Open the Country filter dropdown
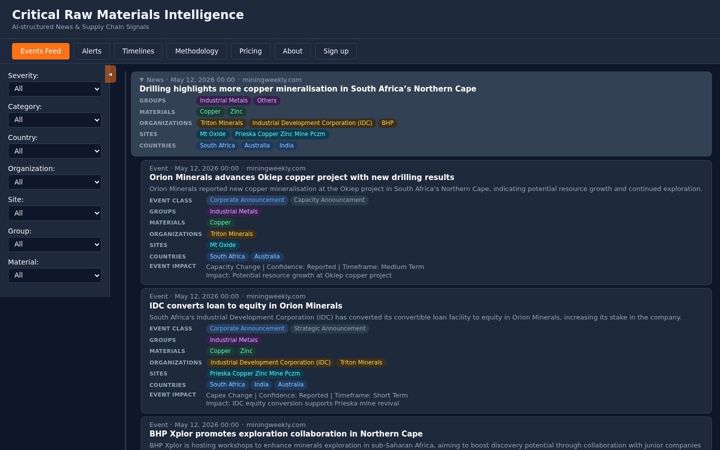This screenshot has height=450, width=720. coord(55,151)
